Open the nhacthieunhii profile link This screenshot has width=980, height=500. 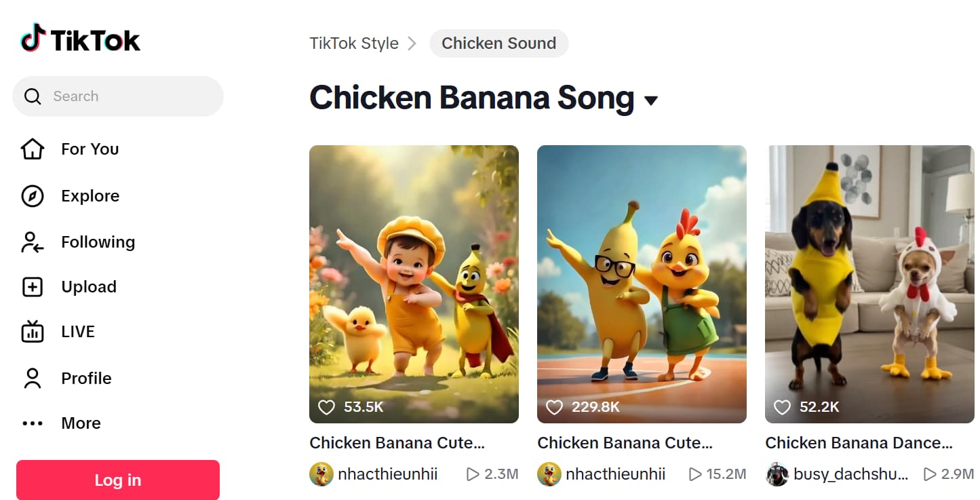click(x=387, y=474)
